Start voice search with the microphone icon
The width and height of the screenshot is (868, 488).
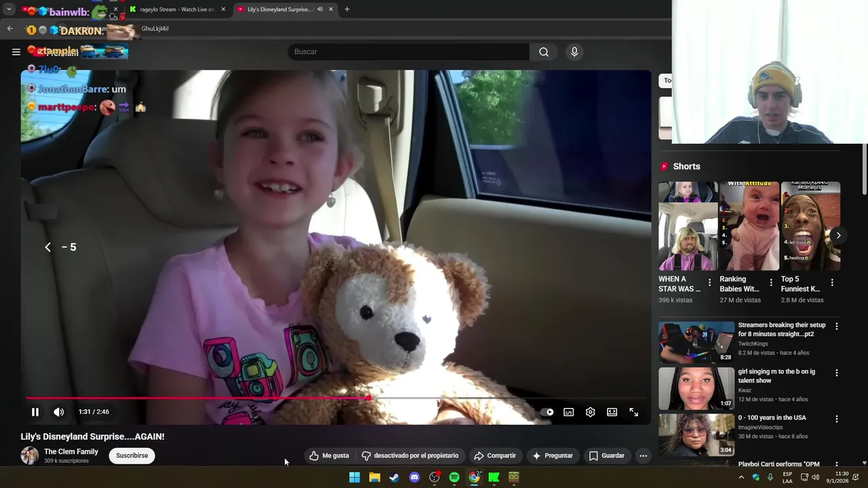coord(574,52)
